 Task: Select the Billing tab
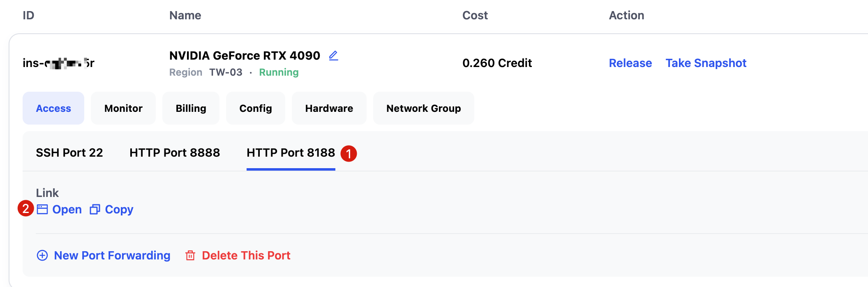(x=191, y=108)
